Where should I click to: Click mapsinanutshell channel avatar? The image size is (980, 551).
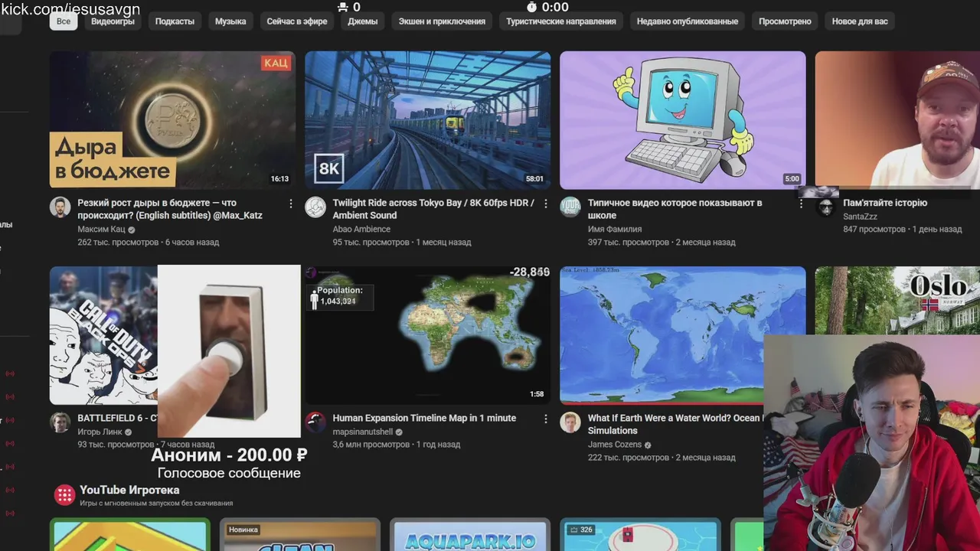coord(315,422)
